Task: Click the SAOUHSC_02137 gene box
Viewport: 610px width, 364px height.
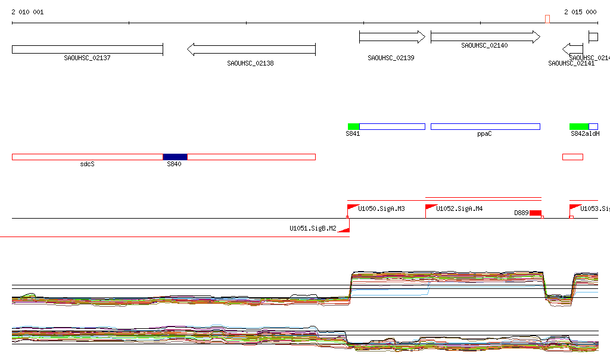Action: click(x=88, y=49)
